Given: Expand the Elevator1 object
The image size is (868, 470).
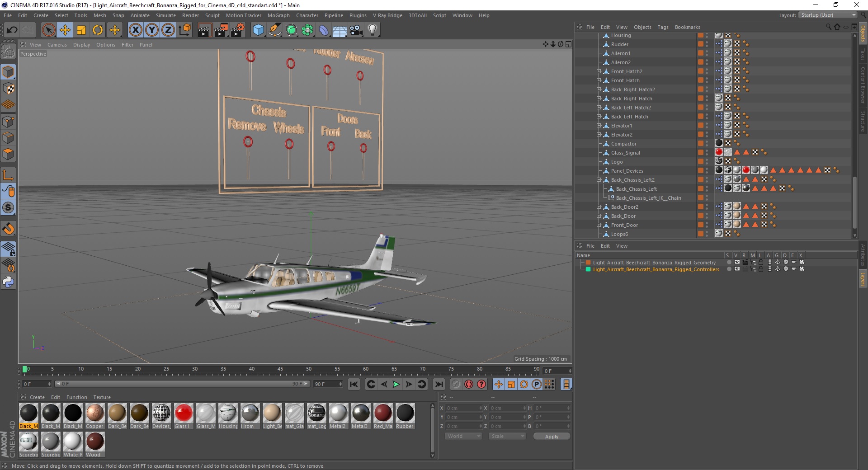Looking at the screenshot, I should point(599,126).
